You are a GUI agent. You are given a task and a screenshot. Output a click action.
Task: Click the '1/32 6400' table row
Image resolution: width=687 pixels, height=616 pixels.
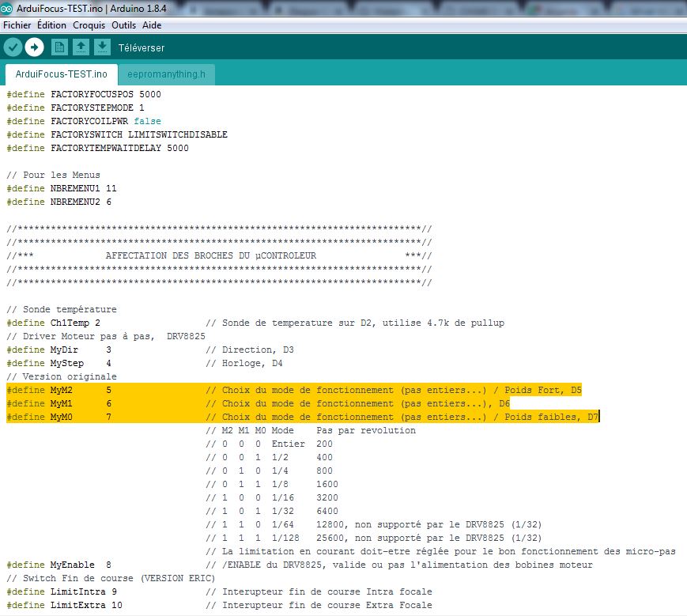point(272,511)
